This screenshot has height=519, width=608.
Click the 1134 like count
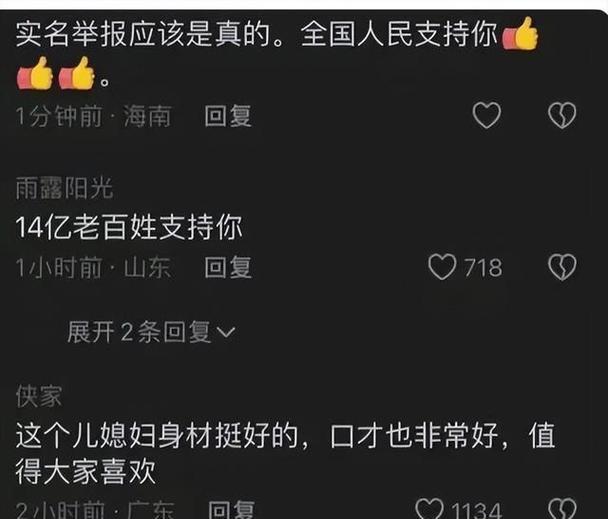pos(477,510)
